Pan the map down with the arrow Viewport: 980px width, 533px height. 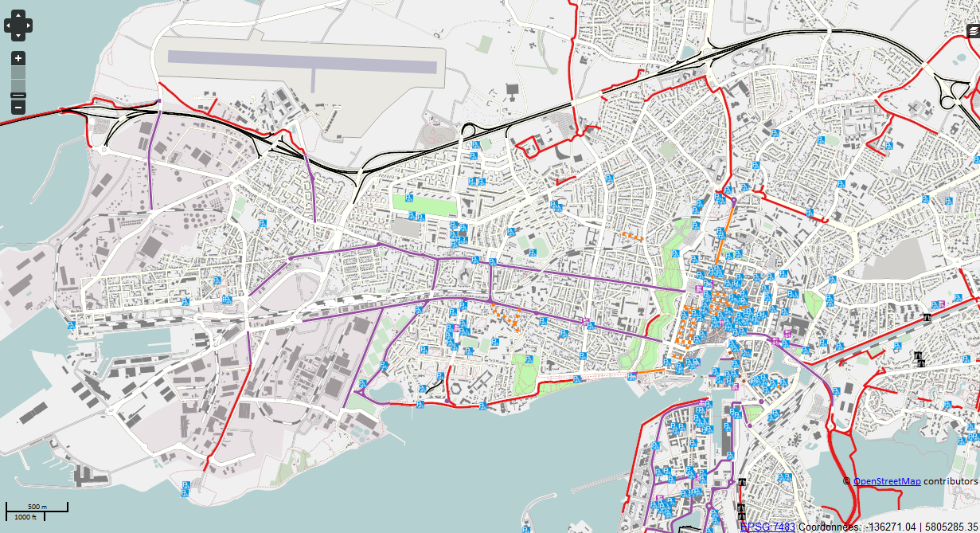pyautogui.click(x=18, y=35)
